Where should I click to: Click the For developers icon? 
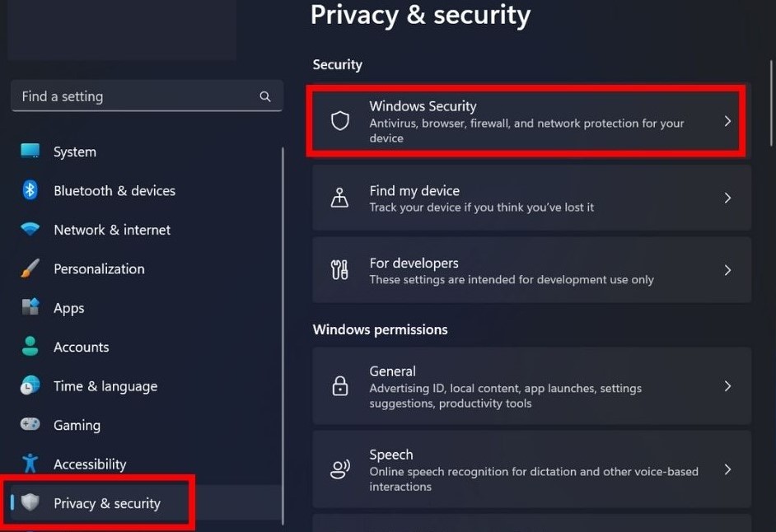[339, 269]
